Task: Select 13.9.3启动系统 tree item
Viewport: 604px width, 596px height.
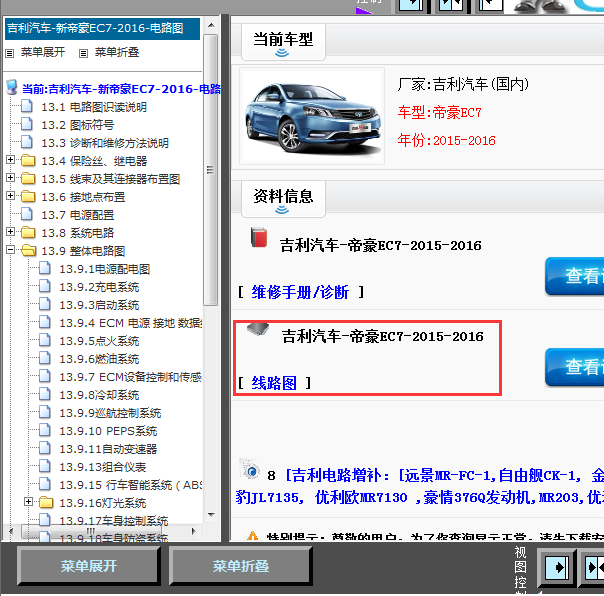Action: [99, 305]
